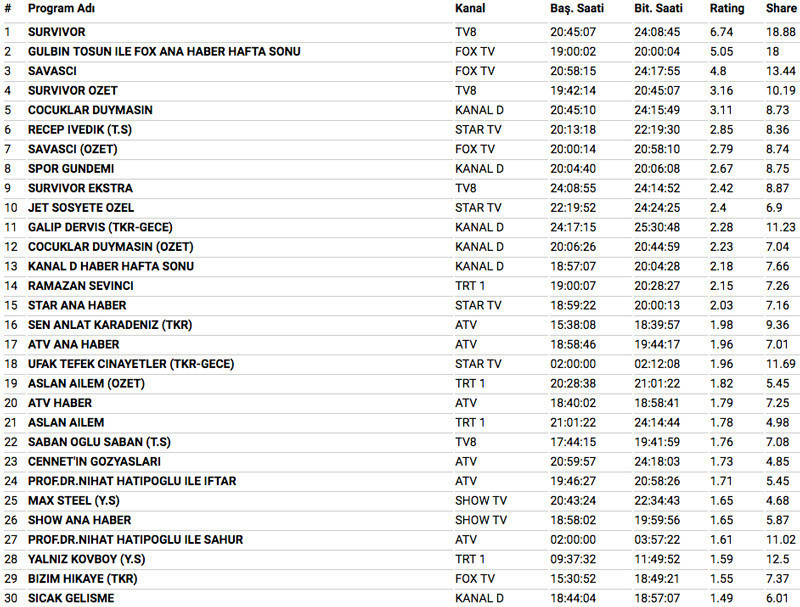800x607 pixels.
Task: Click SEN ANLAT KARADENIZ (TKR) entry
Action: pyautogui.click(x=110, y=325)
